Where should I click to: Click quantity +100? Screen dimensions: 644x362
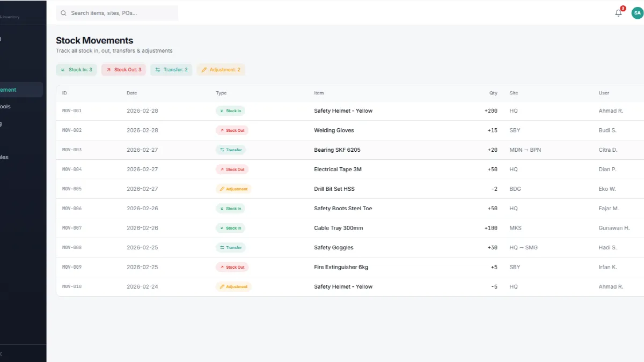[x=491, y=228]
